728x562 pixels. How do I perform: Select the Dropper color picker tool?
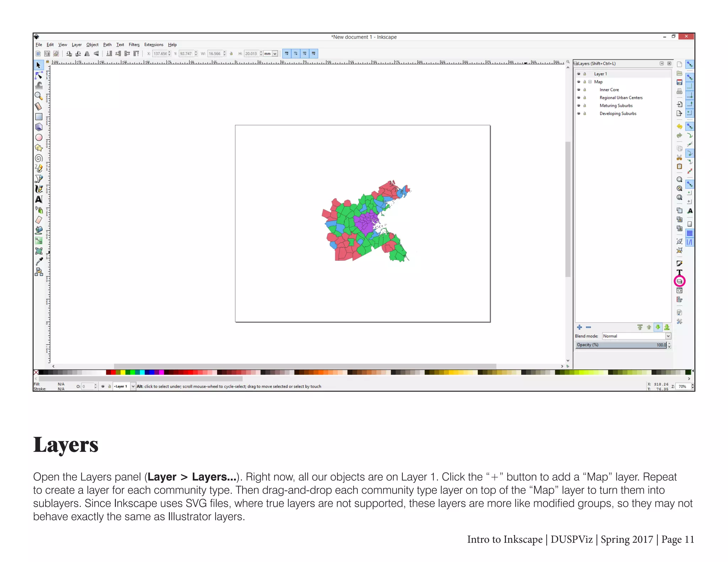coord(38,261)
